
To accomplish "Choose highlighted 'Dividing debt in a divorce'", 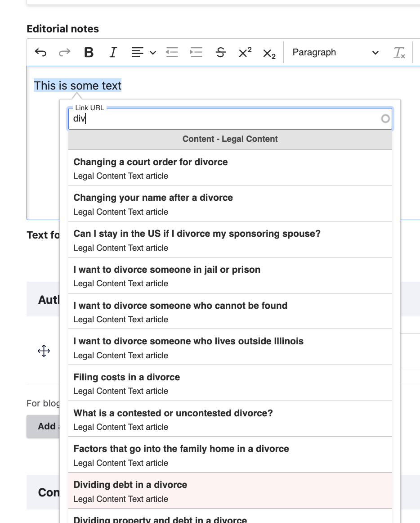I will 230,491.
